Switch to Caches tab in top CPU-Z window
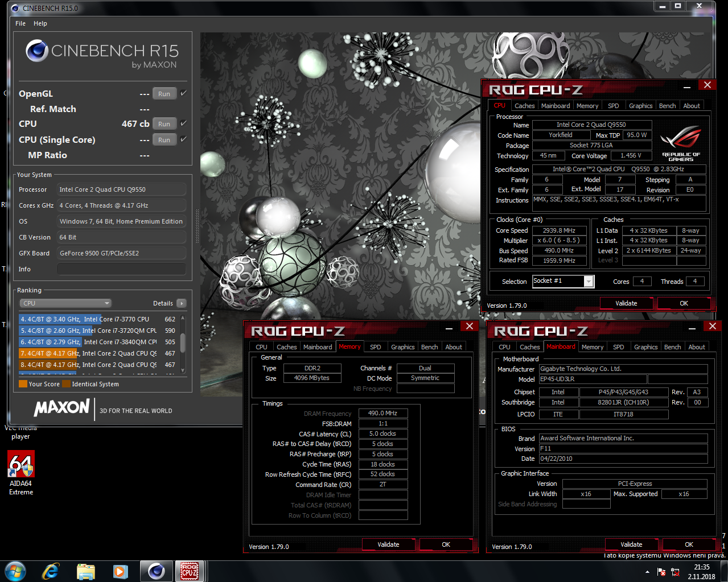Screen dimensions: 728x582 coord(524,106)
